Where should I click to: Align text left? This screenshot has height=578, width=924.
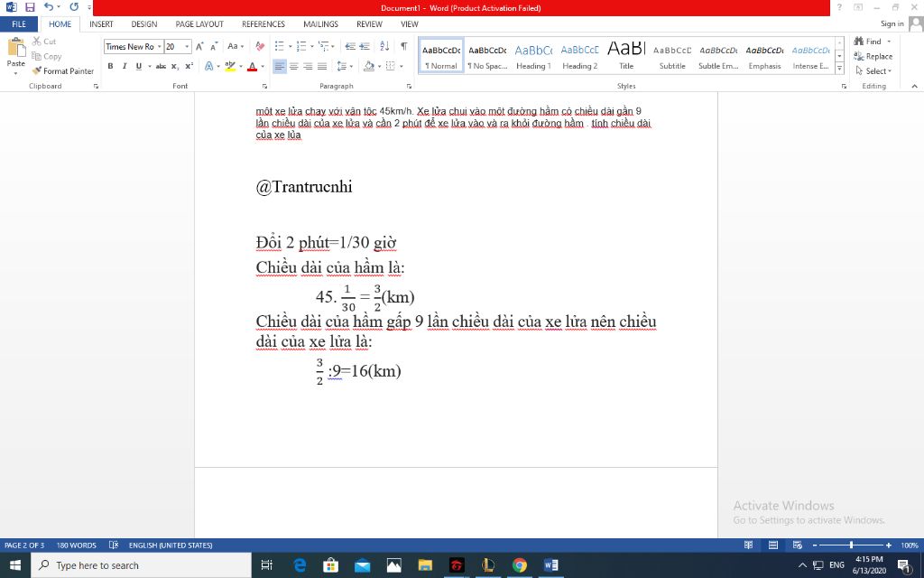tap(280, 66)
